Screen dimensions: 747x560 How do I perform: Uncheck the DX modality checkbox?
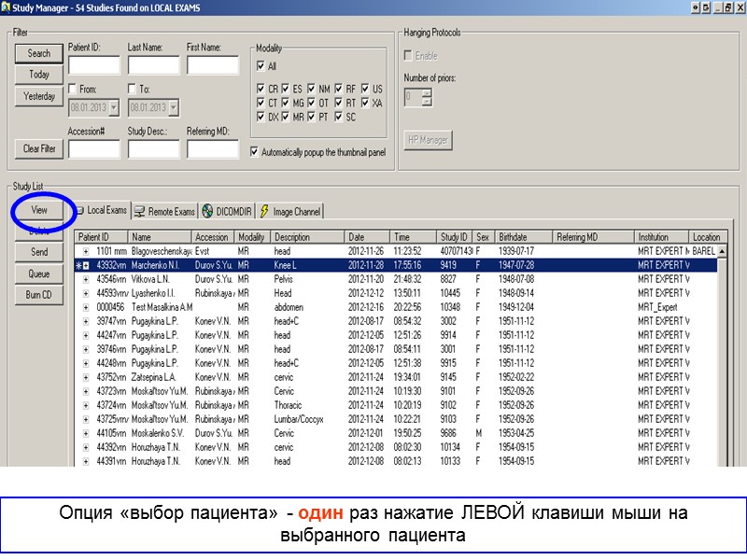[x=261, y=117]
